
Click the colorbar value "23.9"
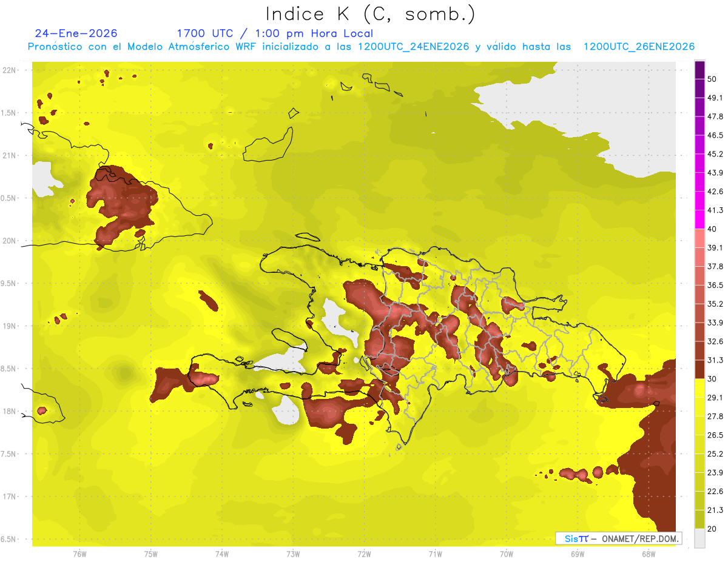tap(715, 473)
